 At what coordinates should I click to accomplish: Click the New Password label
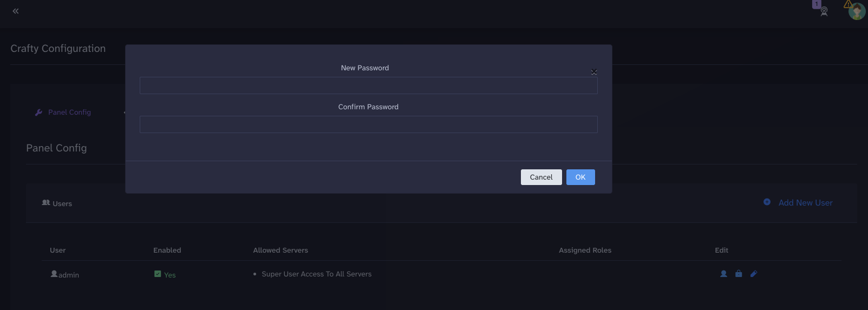(365, 68)
